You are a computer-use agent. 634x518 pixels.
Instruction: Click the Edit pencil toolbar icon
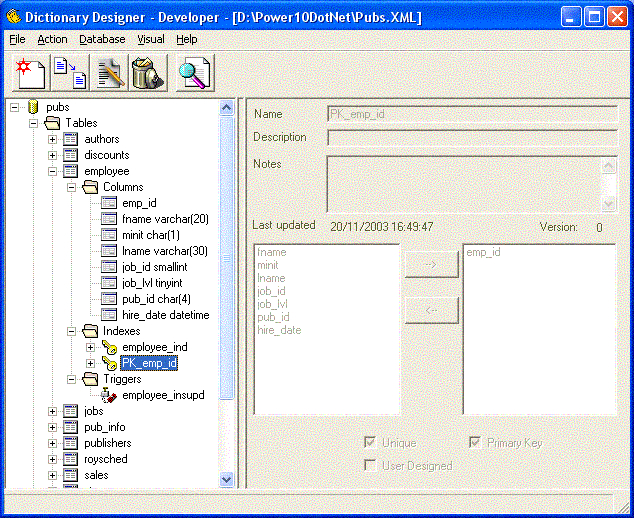click(109, 73)
